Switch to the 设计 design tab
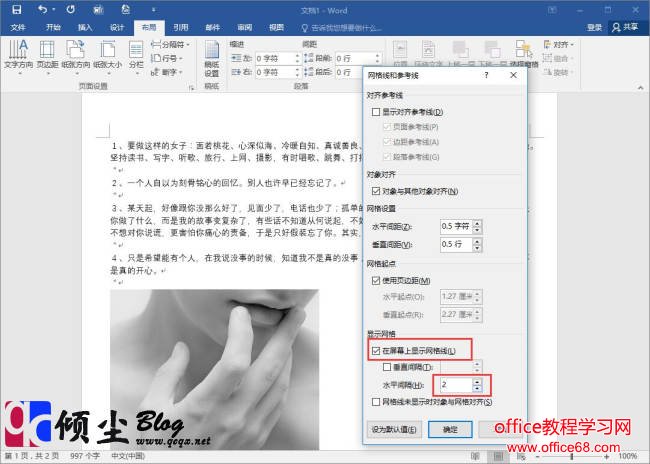This screenshot has width=650, height=464. [x=117, y=27]
